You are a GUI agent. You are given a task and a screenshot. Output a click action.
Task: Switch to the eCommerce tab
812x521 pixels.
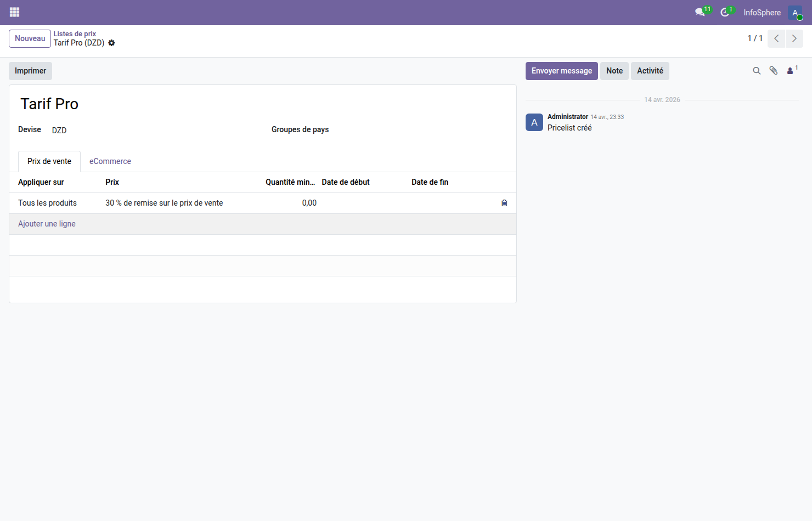[110, 161]
